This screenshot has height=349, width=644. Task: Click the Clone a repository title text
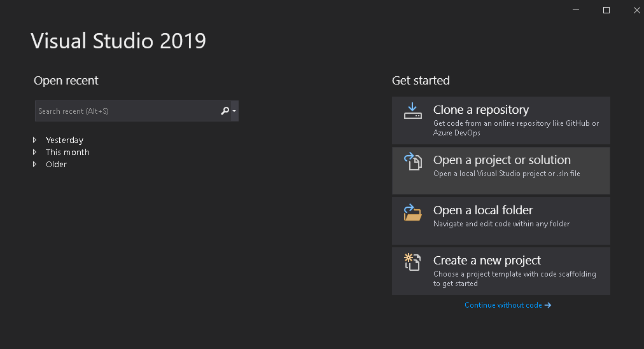(480, 109)
